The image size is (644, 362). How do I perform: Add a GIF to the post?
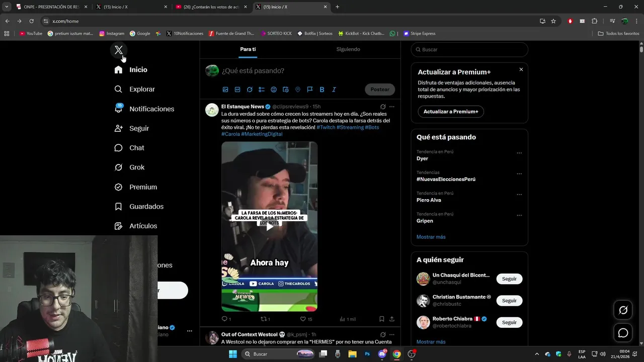237,89
